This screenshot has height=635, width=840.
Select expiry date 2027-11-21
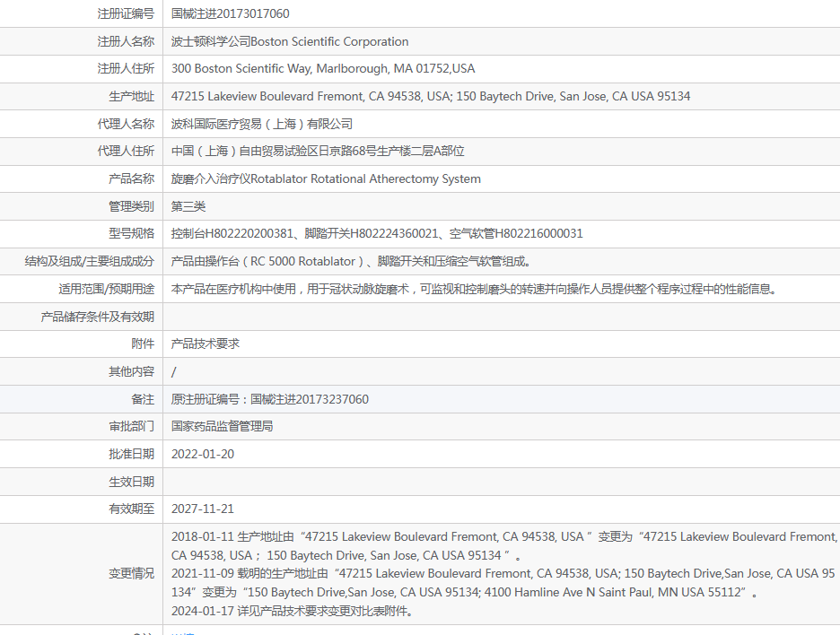(x=203, y=509)
